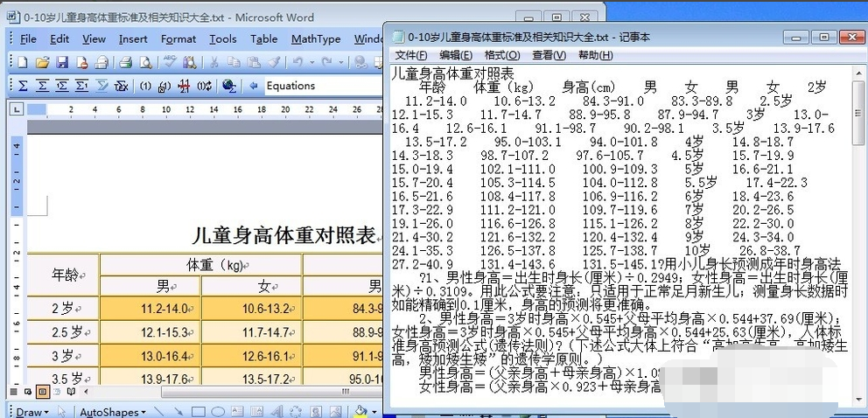Expand the Draw dropdown menu
The height and width of the screenshot is (418, 868).
(x=32, y=411)
